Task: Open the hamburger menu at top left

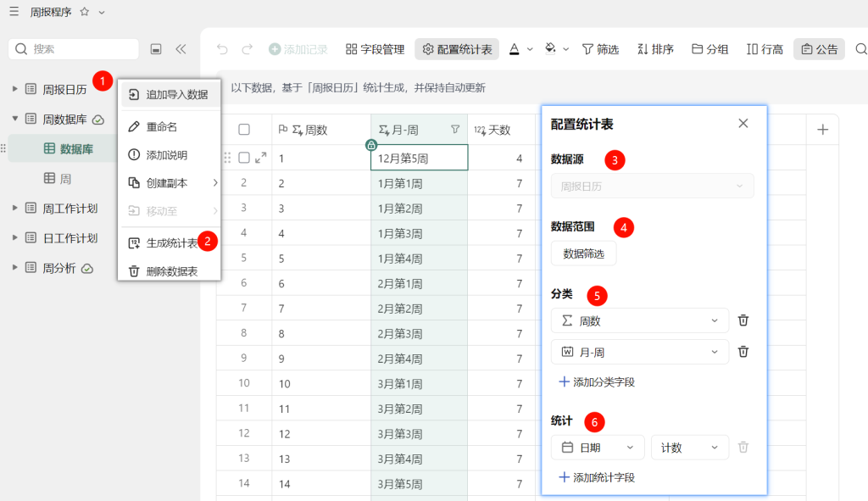Action: pyautogui.click(x=14, y=12)
